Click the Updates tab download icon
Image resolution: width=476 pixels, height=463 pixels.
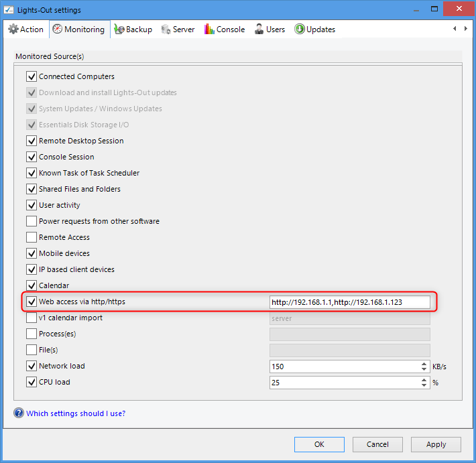(x=299, y=29)
